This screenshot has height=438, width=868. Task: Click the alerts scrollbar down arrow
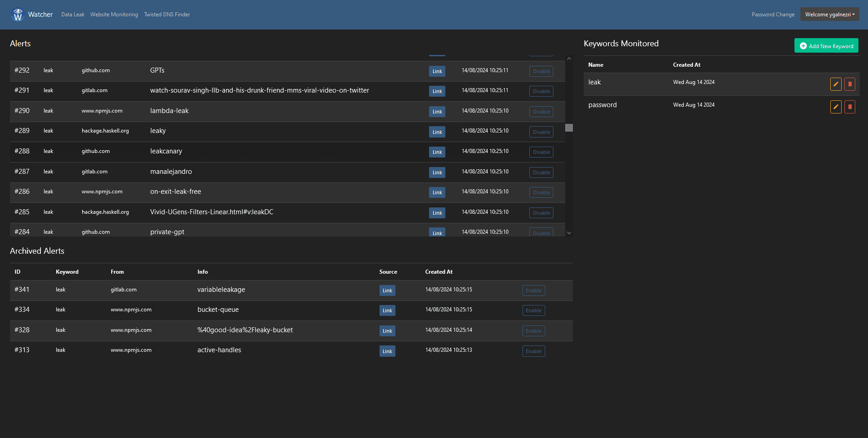coord(569,233)
